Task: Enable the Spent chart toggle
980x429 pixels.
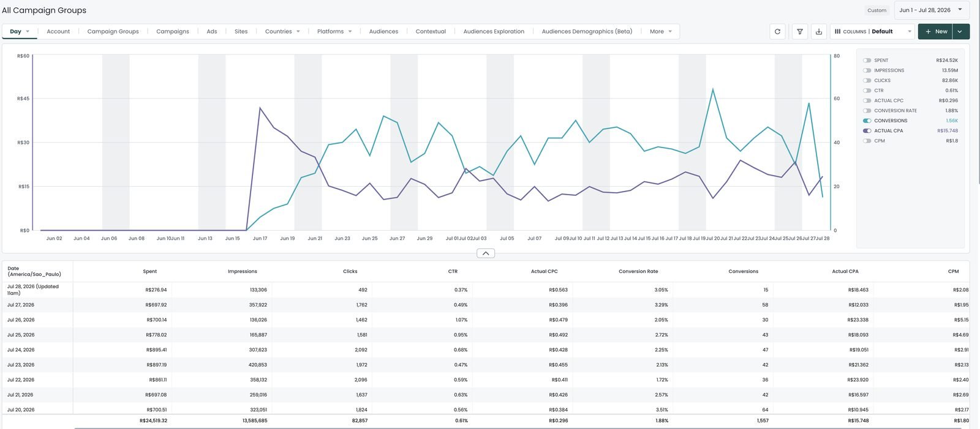Action: [x=867, y=61]
